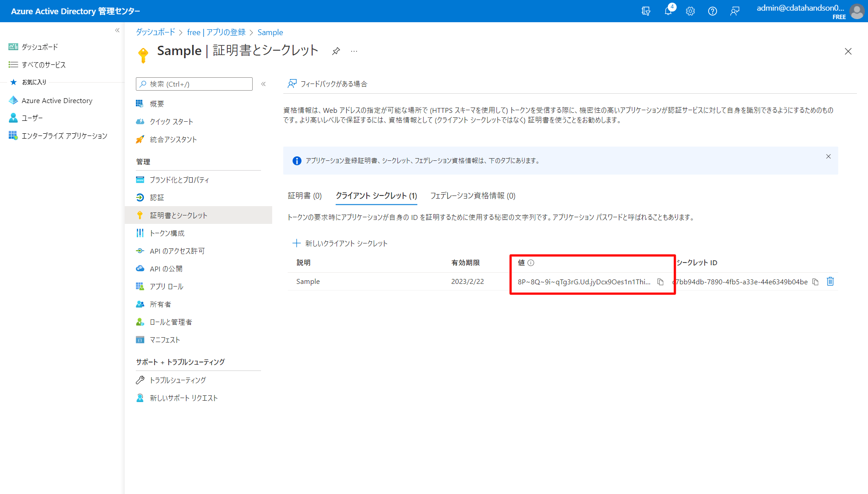Screen dimensions: 868x494
Task: Add a 新しいクライアント シークレット
Action: (x=340, y=243)
